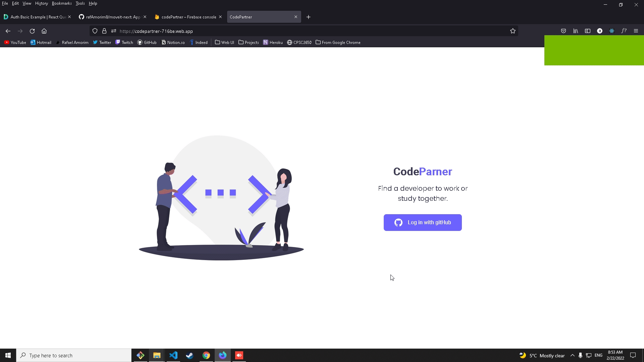Launch VS Code from the taskbar

point(173,355)
